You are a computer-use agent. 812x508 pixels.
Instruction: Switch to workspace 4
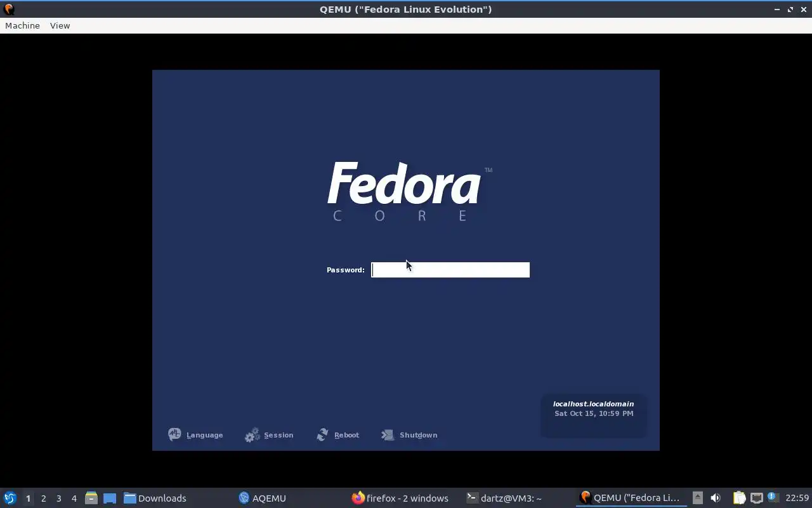74,498
